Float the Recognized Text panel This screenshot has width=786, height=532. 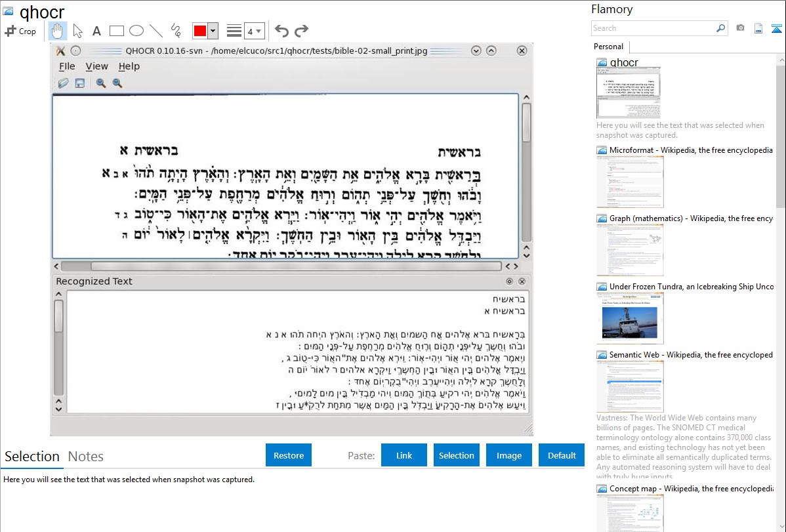click(x=509, y=282)
